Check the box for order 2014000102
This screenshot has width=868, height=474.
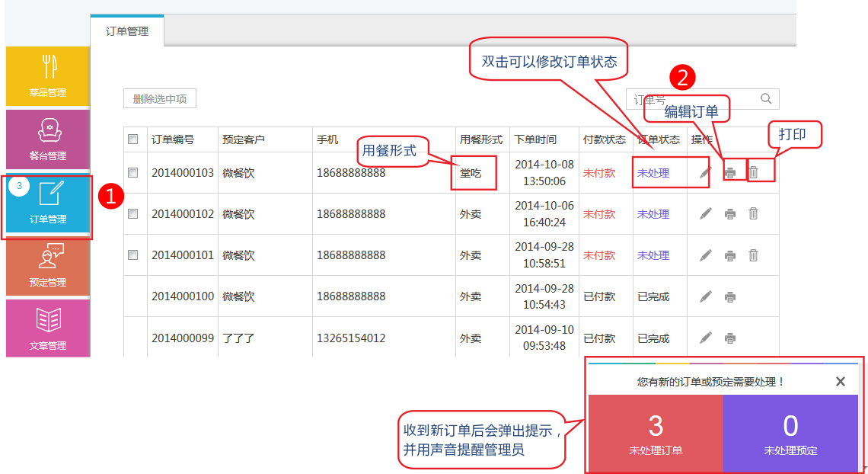point(133,214)
